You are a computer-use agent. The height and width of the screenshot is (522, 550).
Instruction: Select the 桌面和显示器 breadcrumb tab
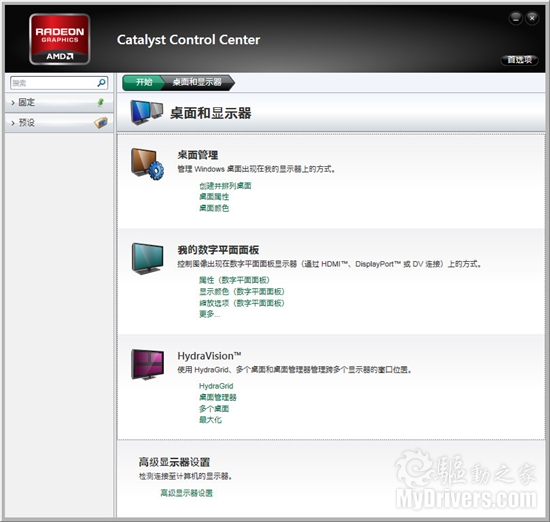[x=197, y=82]
